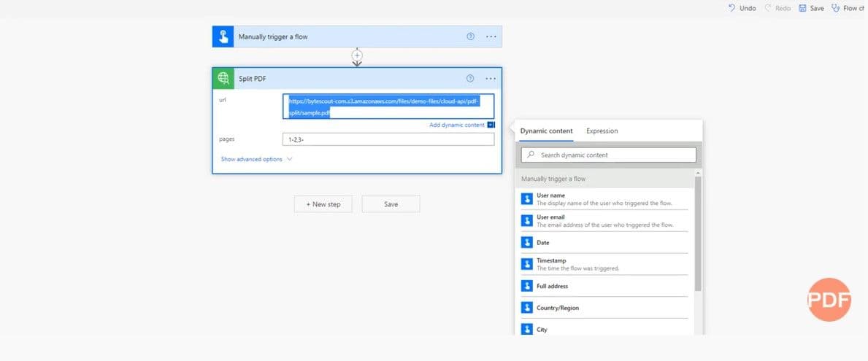The image size is (868, 361).
Task: Open help for Manually trigger a flow step
Action: point(471,36)
